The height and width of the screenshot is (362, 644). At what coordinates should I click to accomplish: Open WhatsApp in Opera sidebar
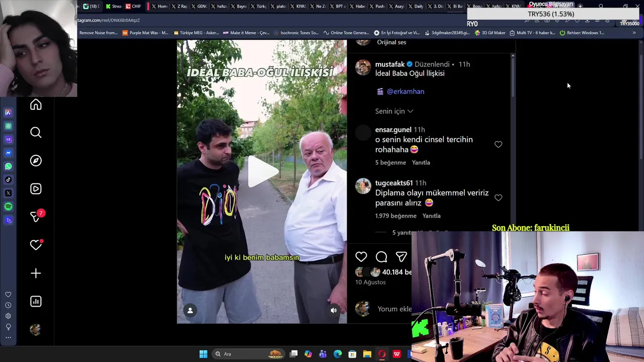coord(8,166)
